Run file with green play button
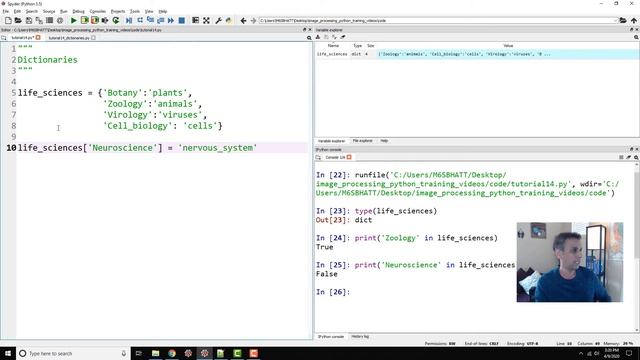Image resolution: width=640 pixels, height=360 pixels. pyautogui.click(x=74, y=20)
